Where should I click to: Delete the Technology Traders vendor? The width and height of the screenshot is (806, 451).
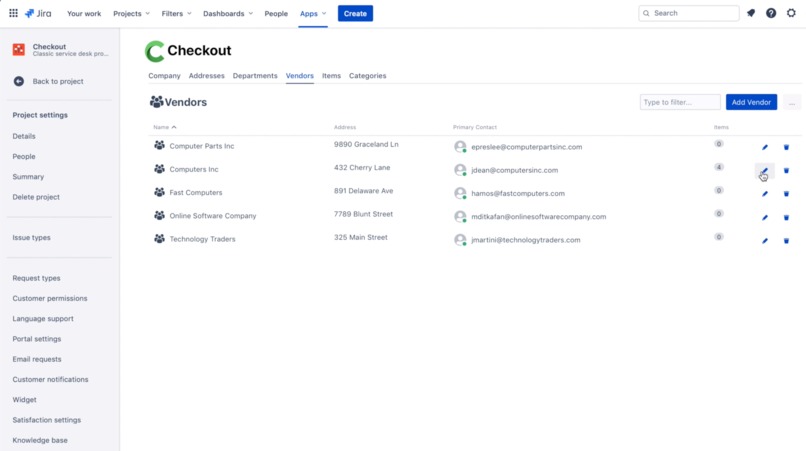786,241
